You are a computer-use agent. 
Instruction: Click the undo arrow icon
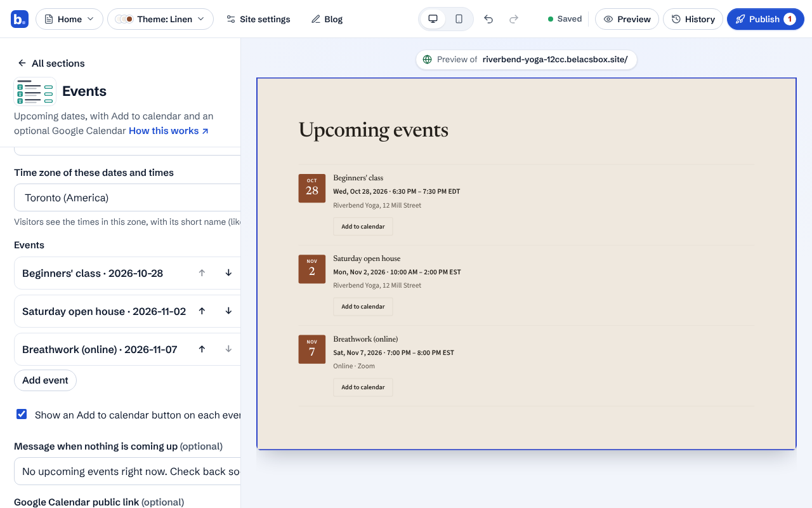488,19
